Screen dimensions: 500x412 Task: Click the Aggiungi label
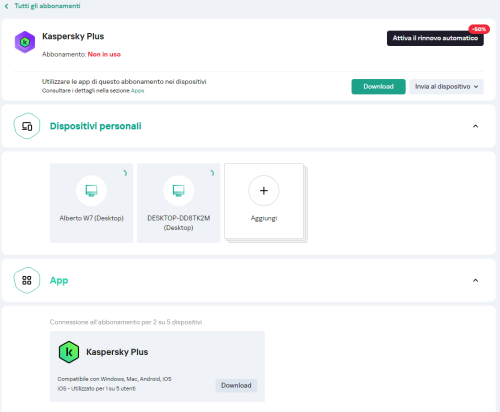[264, 218]
